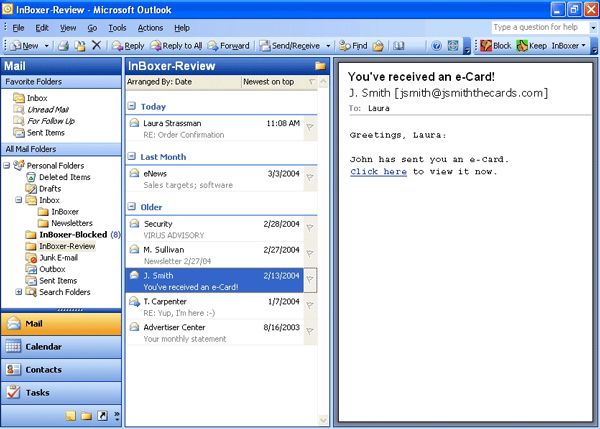
Task: Click Reply to All button
Action: pyautogui.click(x=176, y=46)
